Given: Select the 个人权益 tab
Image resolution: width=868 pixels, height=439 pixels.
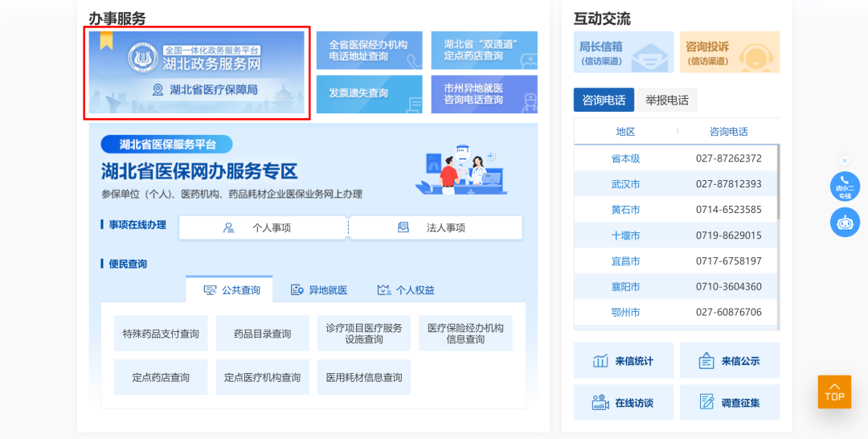Looking at the screenshot, I should point(406,289).
